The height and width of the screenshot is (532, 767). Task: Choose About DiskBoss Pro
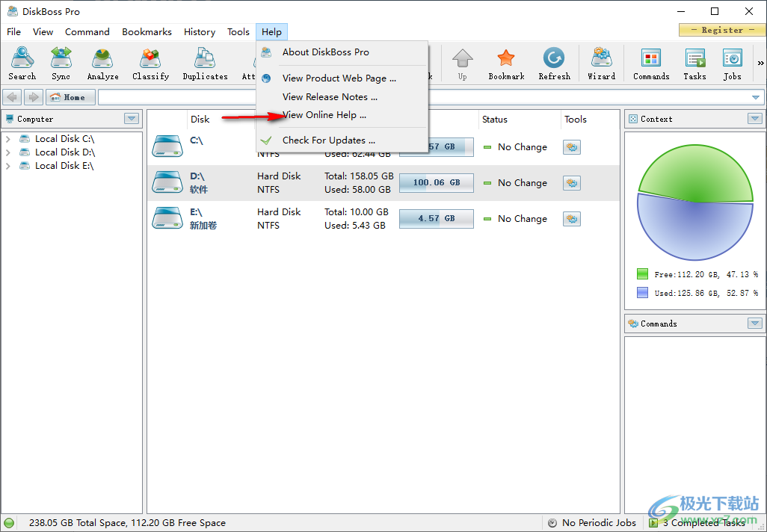[342, 52]
